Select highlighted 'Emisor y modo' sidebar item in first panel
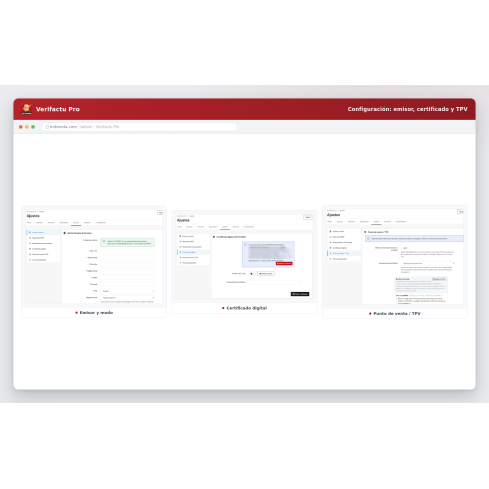 [x=43, y=232]
